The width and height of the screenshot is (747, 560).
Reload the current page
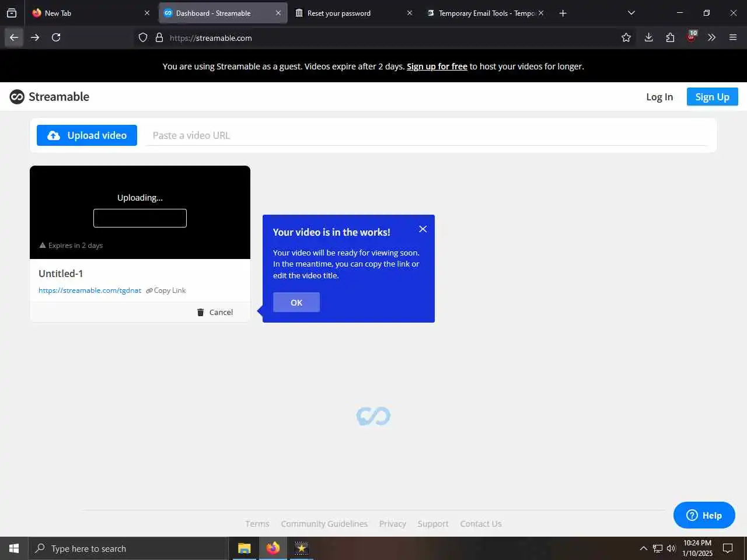(x=56, y=37)
